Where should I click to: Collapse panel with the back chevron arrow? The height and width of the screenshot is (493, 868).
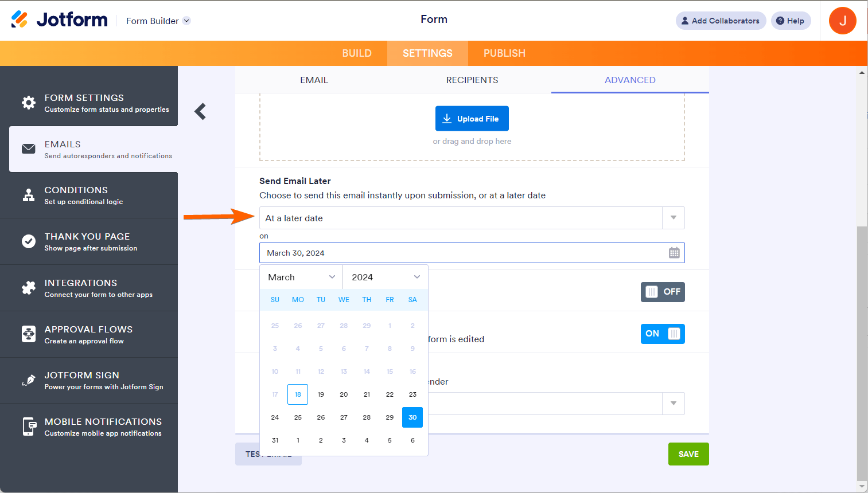pos(200,111)
